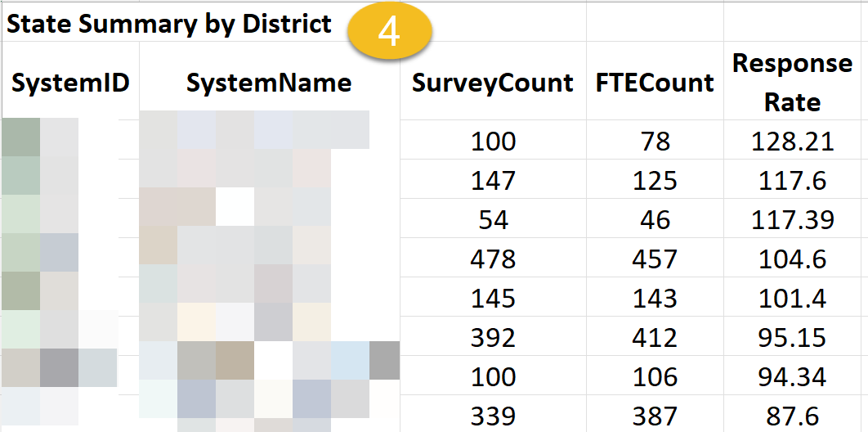868x432 pixels.
Task: Click the SurveyCount cell showing 147
Action: click(493, 180)
